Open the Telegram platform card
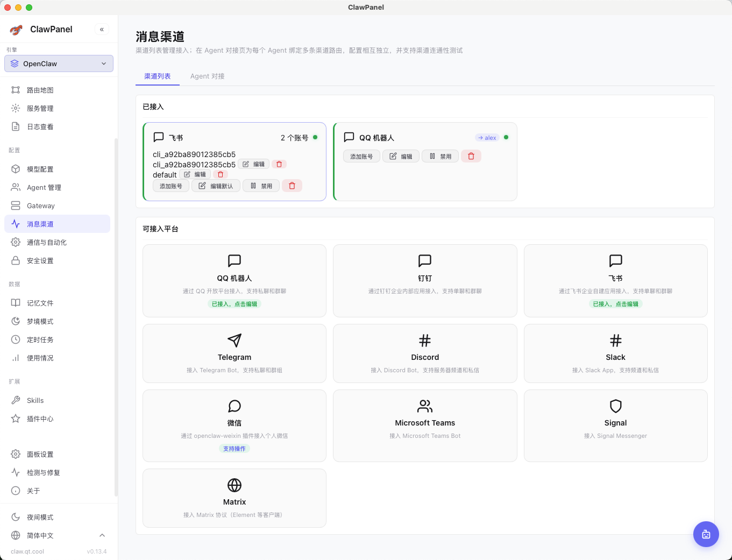 click(234, 353)
